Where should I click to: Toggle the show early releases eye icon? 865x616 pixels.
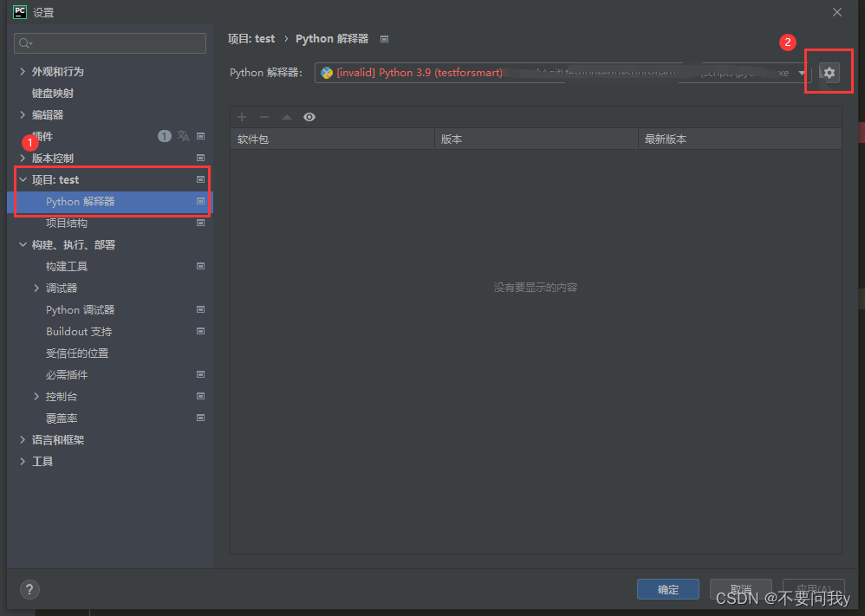coord(309,117)
